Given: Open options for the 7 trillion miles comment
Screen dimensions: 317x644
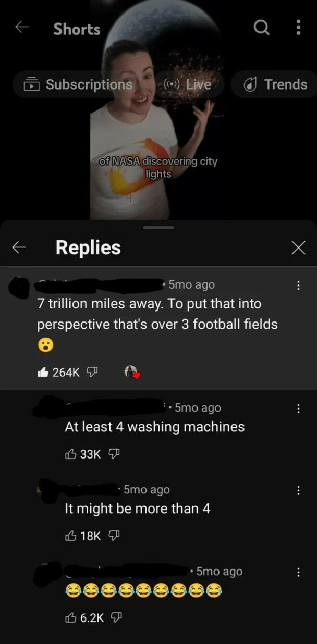Looking at the screenshot, I should (298, 285).
